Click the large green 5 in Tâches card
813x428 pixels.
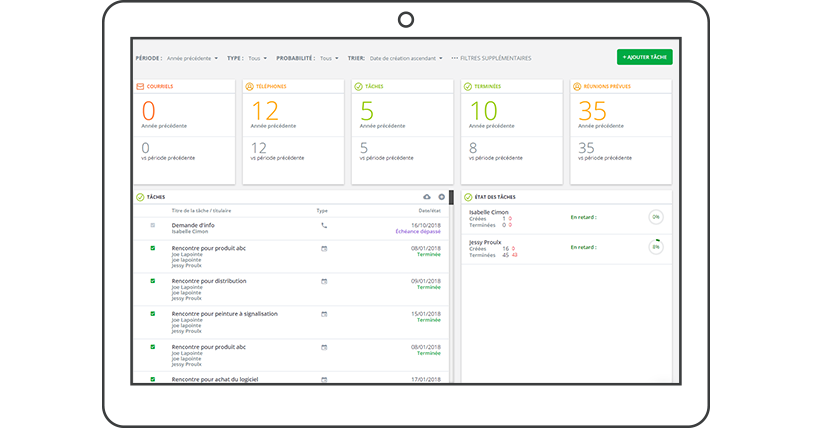(367, 111)
